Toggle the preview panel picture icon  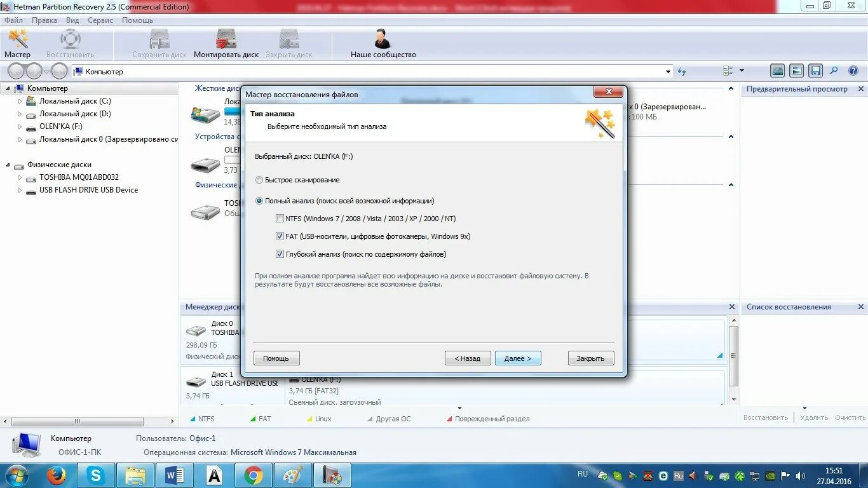coord(797,71)
